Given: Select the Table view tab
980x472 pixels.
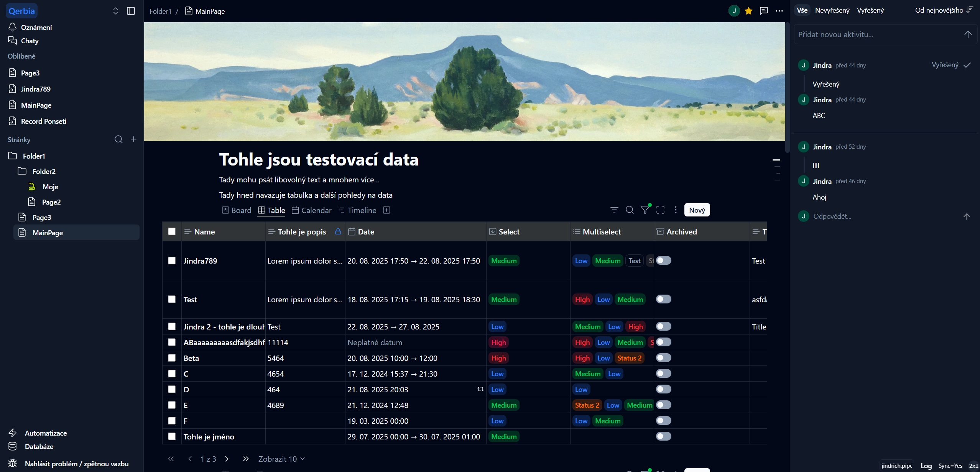Looking at the screenshot, I should tap(271, 210).
